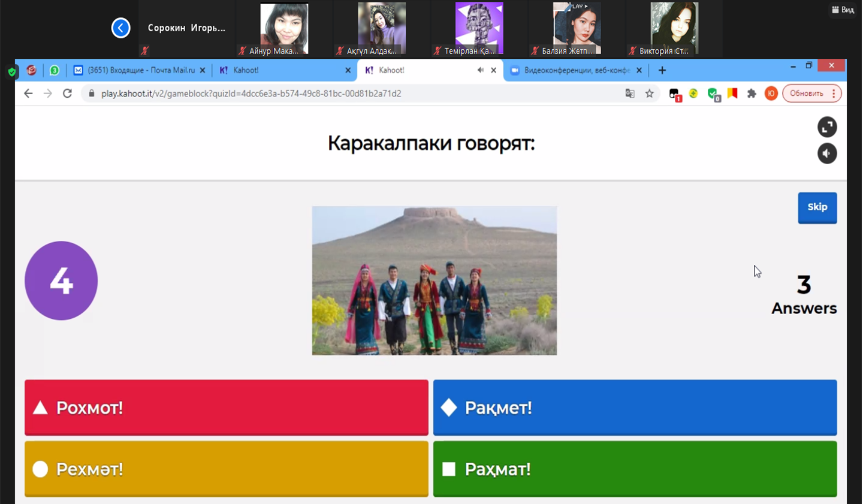Click the Kahoot fullscreen toggle icon
The image size is (863, 504).
[x=827, y=127]
